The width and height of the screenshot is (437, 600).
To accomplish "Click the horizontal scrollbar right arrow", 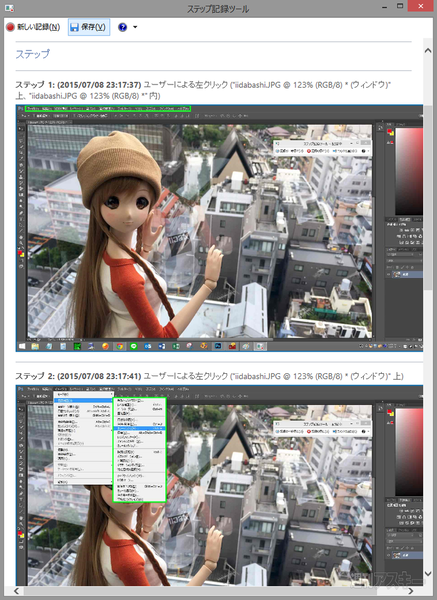I will pyautogui.click(x=411, y=591).
